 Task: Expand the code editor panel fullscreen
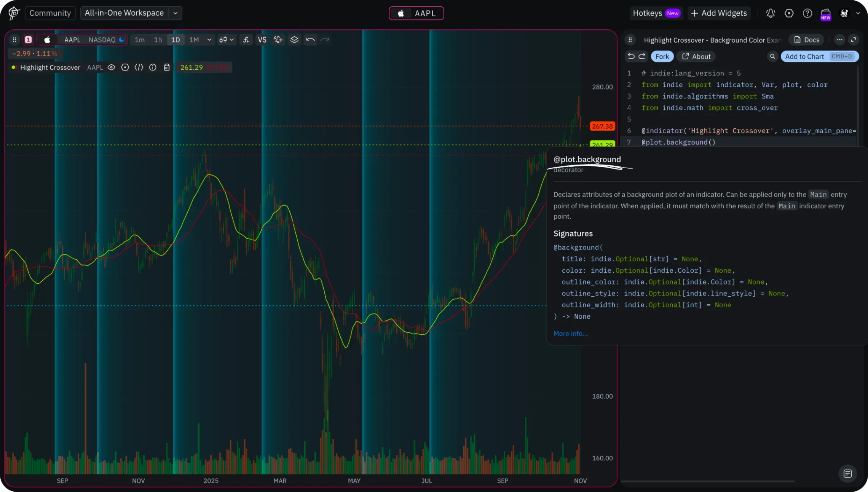[854, 40]
